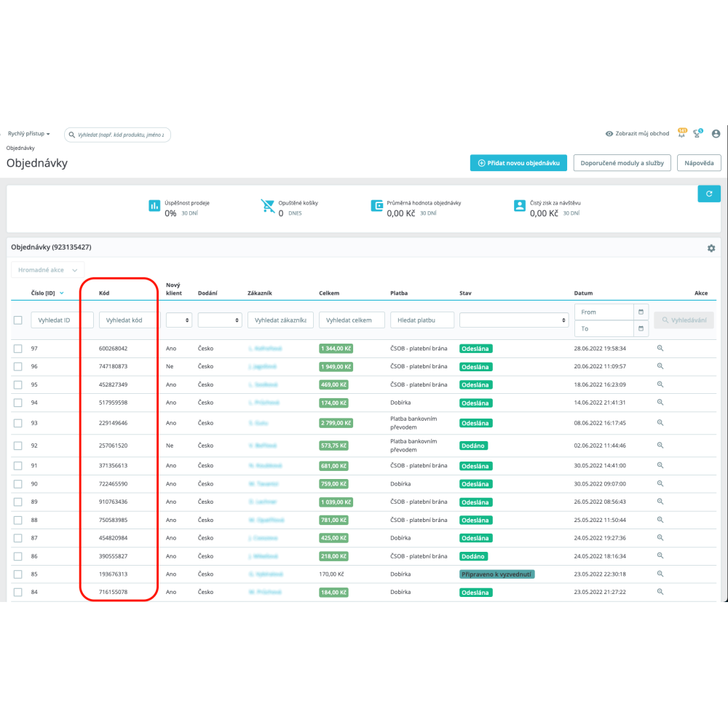
Task: Open the Dodání filter dropdown
Action: coord(220,320)
